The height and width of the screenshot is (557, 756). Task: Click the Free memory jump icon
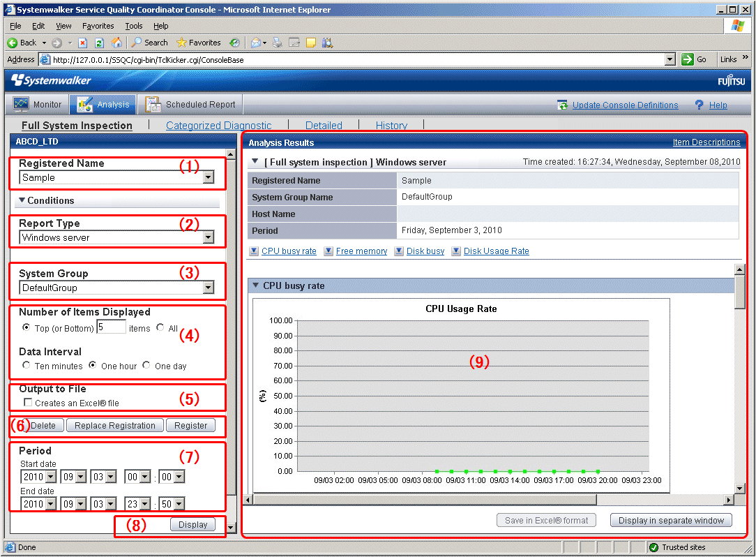(328, 251)
